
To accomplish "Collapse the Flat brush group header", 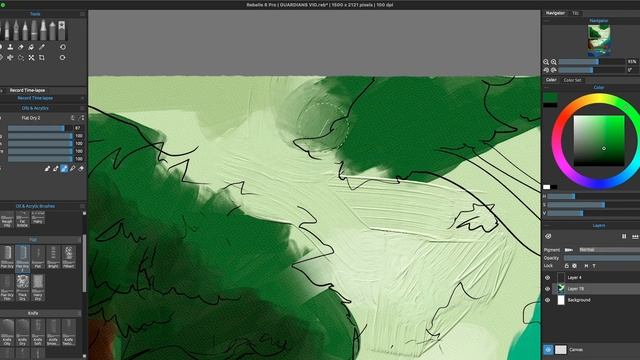I will (41, 240).
